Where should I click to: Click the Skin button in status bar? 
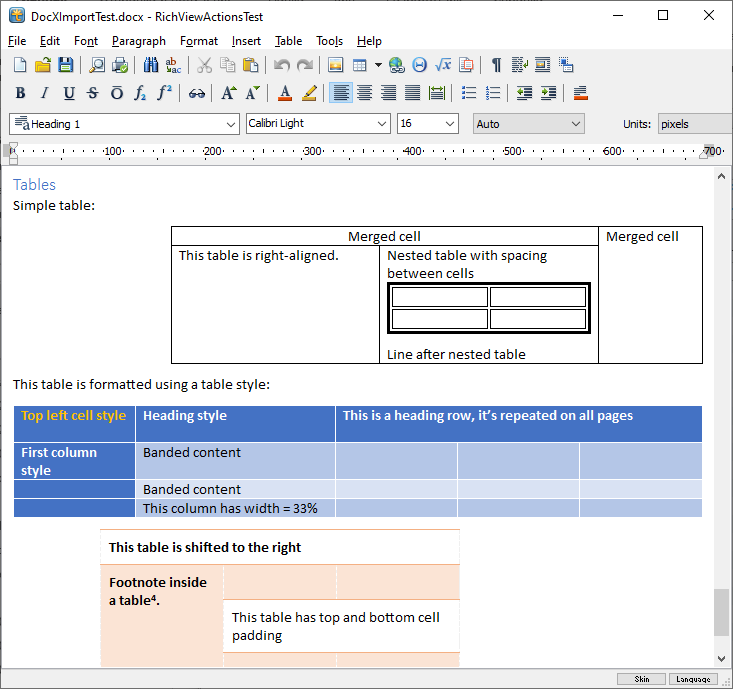[641, 679]
